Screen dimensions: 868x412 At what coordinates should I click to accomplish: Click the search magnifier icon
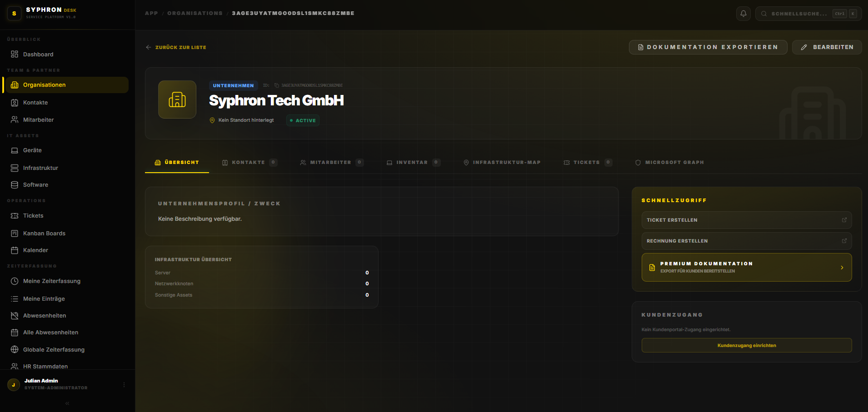(x=764, y=14)
